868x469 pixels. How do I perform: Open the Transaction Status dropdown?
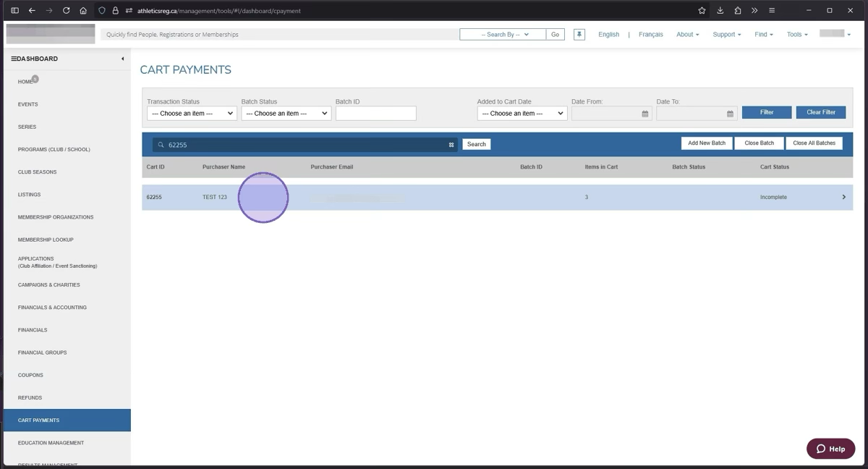click(192, 114)
